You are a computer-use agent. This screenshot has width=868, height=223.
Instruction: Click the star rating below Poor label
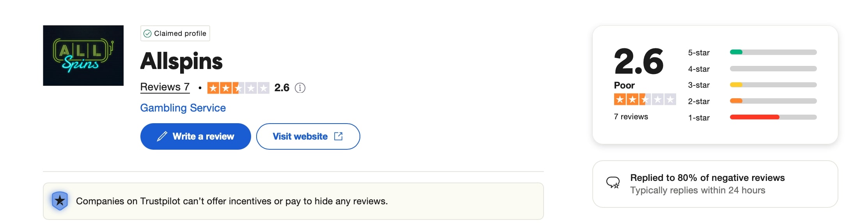(x=645, y=99)
